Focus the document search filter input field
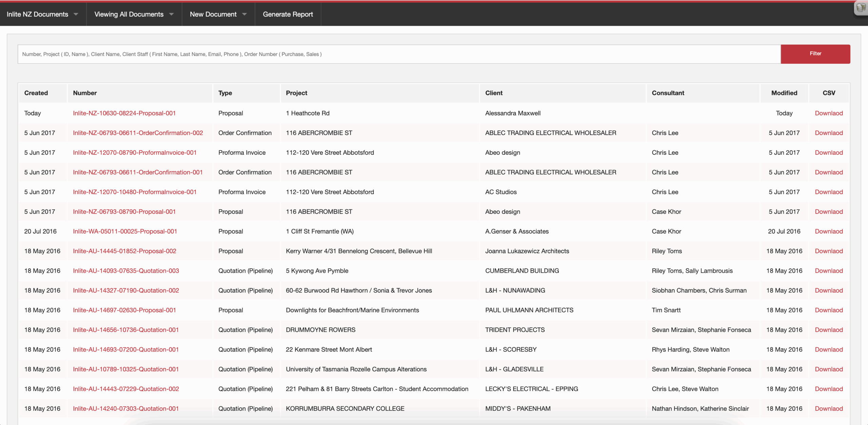Viewport: 868px width, 425px height. coord(399,54)
